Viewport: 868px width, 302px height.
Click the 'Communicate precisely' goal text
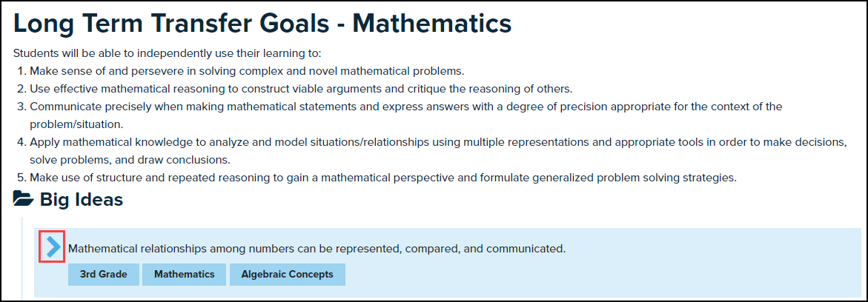(x=405, y=107)
